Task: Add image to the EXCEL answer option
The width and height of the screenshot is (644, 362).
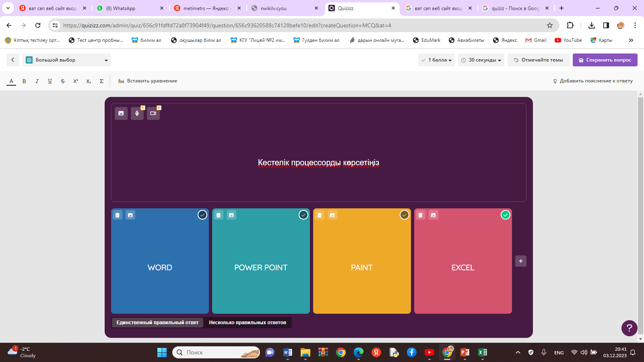Action: [433, 215]
